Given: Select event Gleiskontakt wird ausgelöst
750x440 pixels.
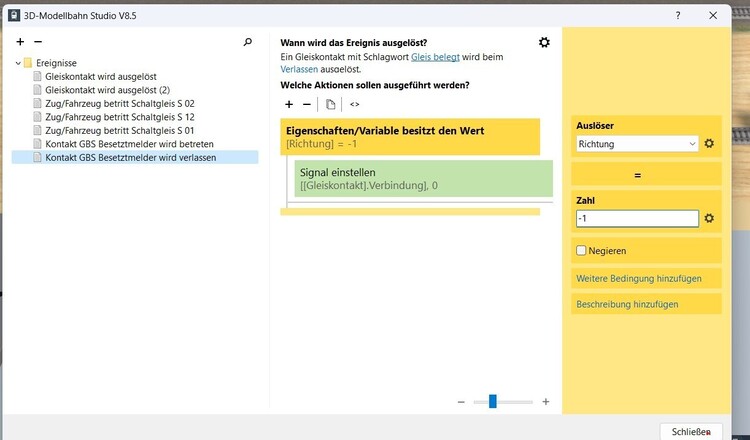Looking at the screenshot, I should [x=100, y=76].
